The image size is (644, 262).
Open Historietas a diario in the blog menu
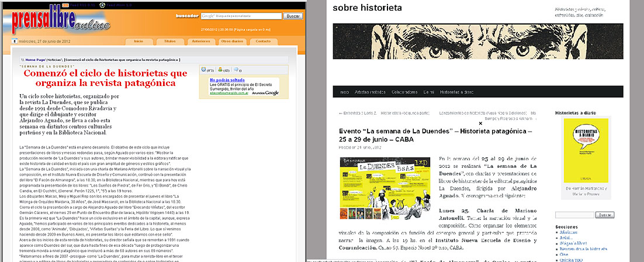coord(456,92)
